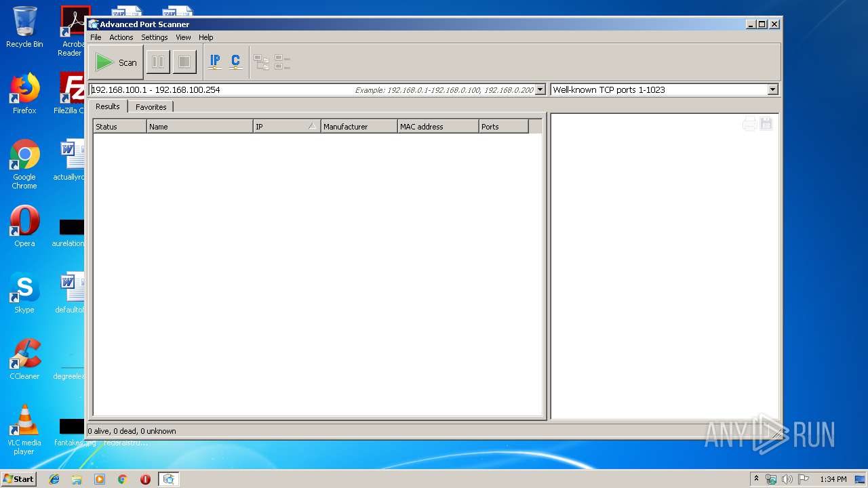Open the FileZilla Client desktop shortcut

coord(71,94)
